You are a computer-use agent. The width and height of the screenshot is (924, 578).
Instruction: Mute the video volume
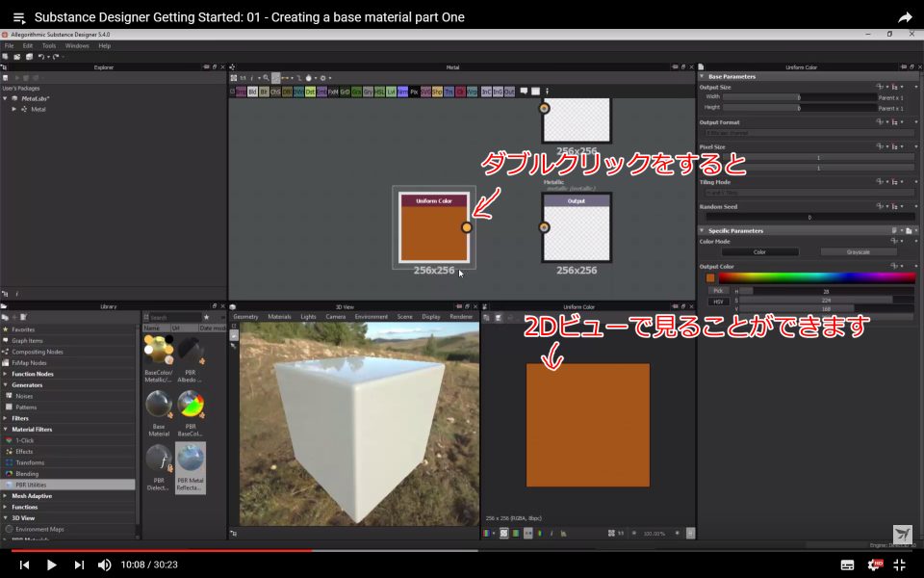tap(104, 565)
